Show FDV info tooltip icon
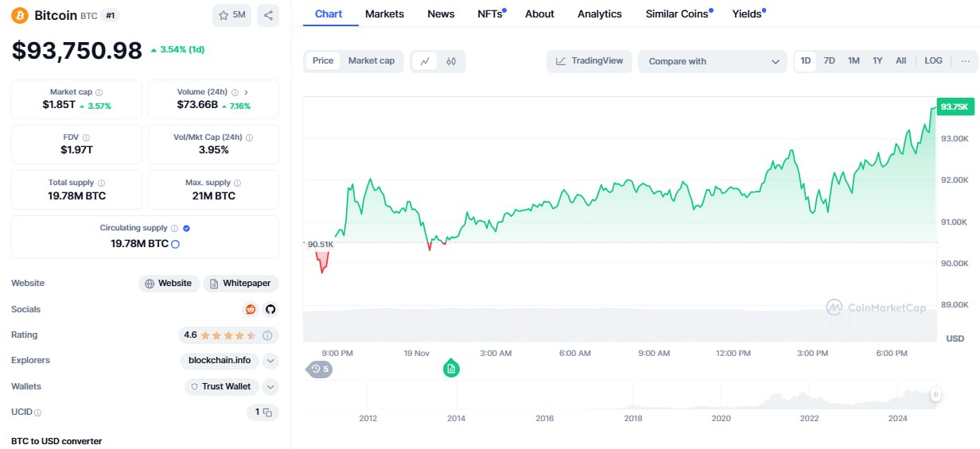The height and width of the screenshot is (449, 980). (86, 137)
